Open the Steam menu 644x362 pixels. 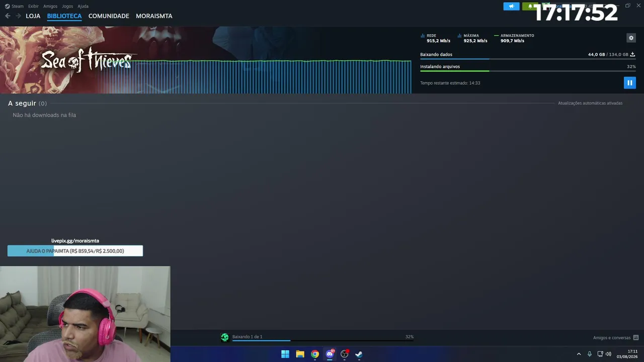tap(18, 7)
